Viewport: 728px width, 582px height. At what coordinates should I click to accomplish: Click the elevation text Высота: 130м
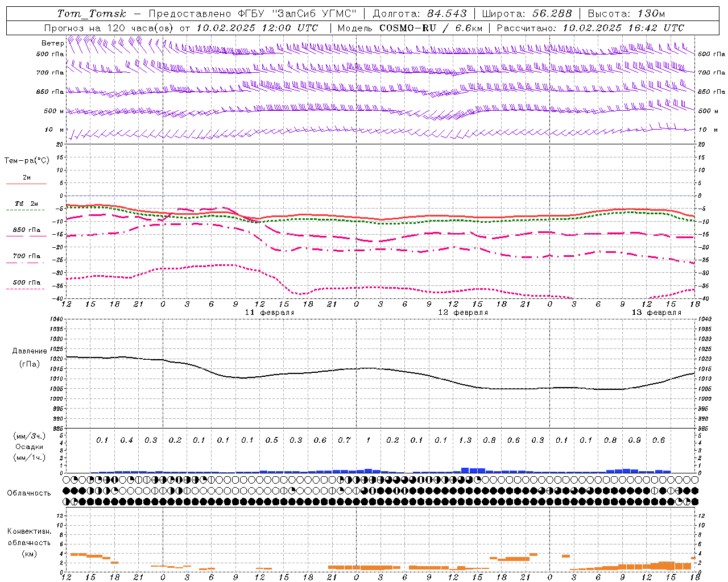626,14
